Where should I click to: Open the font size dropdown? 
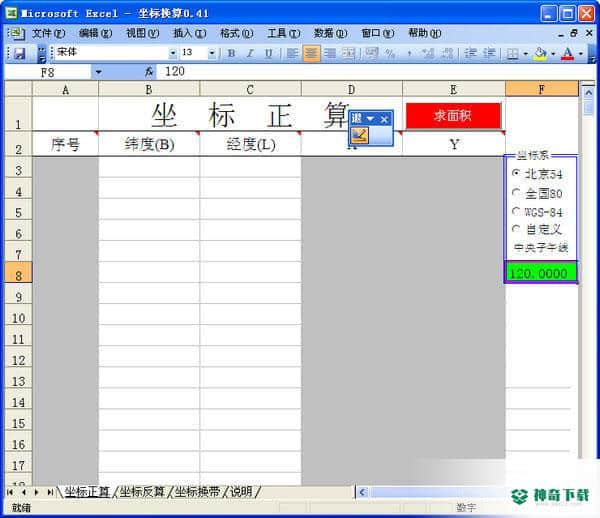tap(212, 53)
